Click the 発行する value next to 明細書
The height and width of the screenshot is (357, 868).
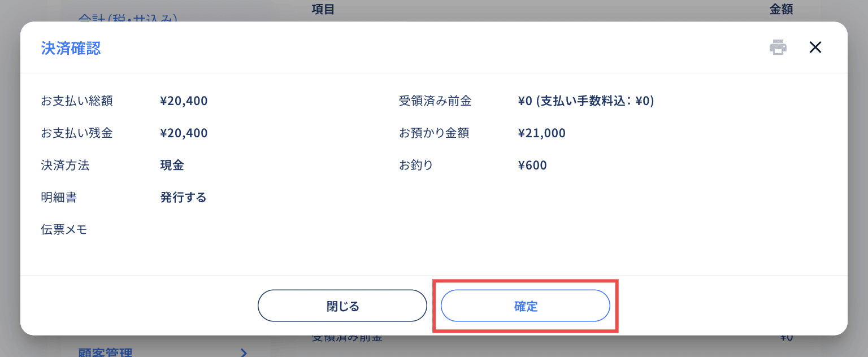click(x=183, y=197)
